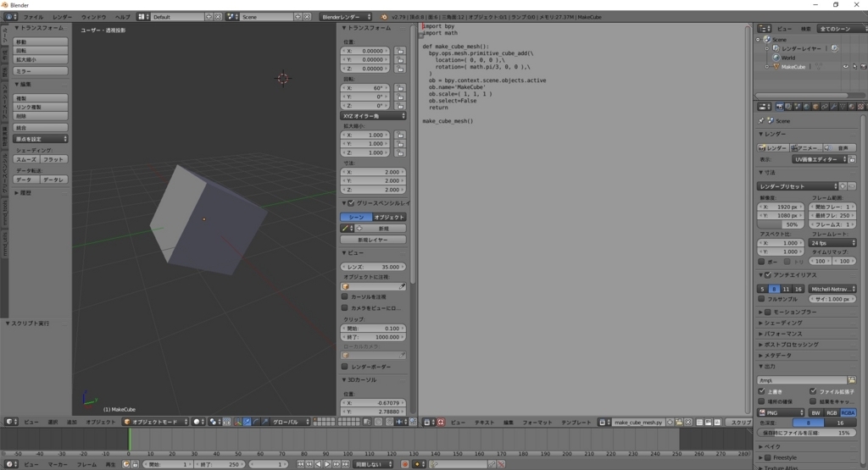Remove render preset with minus button

(x=852, y=186)
